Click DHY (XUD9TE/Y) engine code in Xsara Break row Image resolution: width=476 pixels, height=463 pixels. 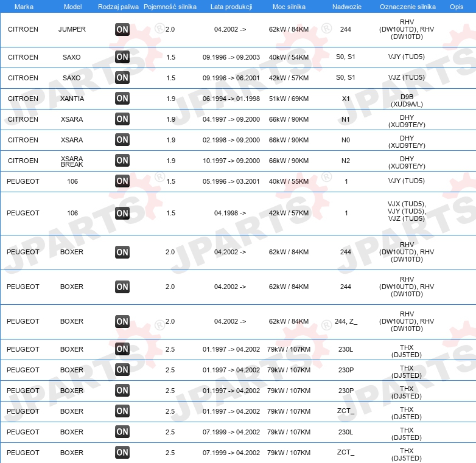[407, 162]
